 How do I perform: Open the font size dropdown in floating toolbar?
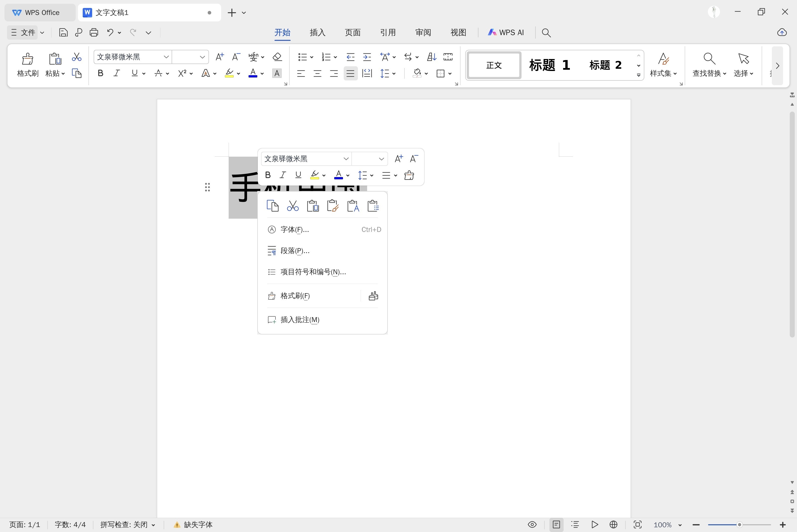pyautogui.click(x=381, y=159)
